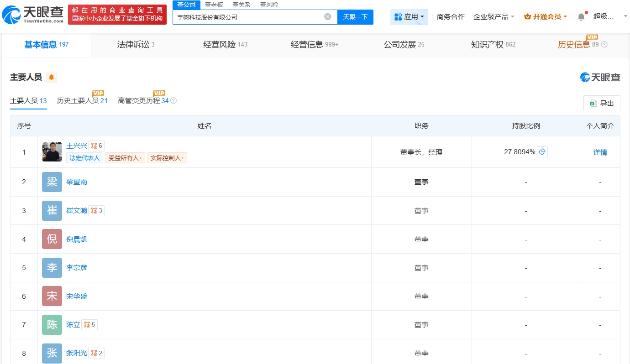This screenshot has height=364, width=630.
Task: Switch to the 法律诉讼 tab
Action: point(136,45)
